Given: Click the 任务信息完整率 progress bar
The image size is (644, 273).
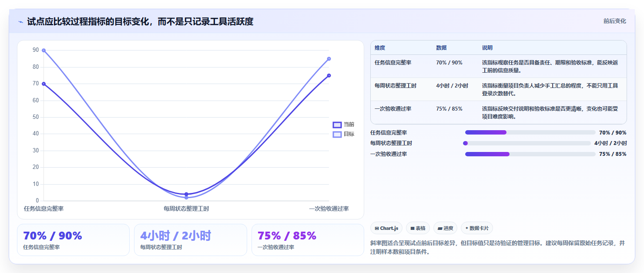Looking at the screenshot, I should point(530,132).
